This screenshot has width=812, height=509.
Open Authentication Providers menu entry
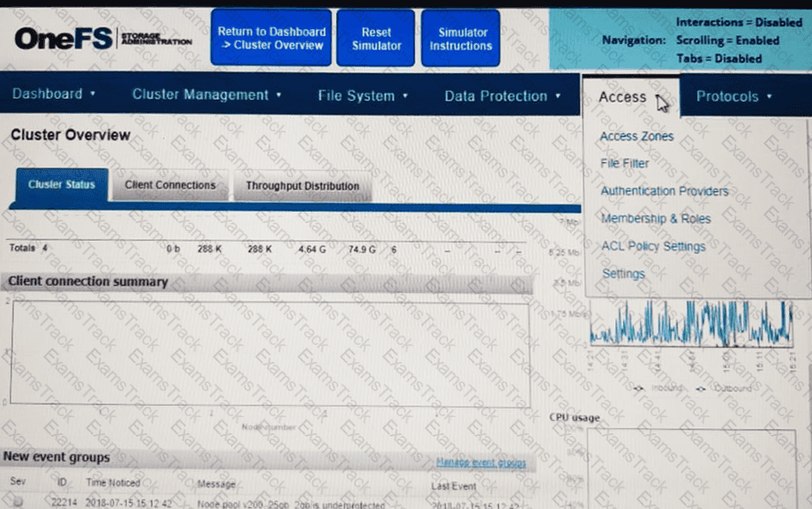(665, 191)
